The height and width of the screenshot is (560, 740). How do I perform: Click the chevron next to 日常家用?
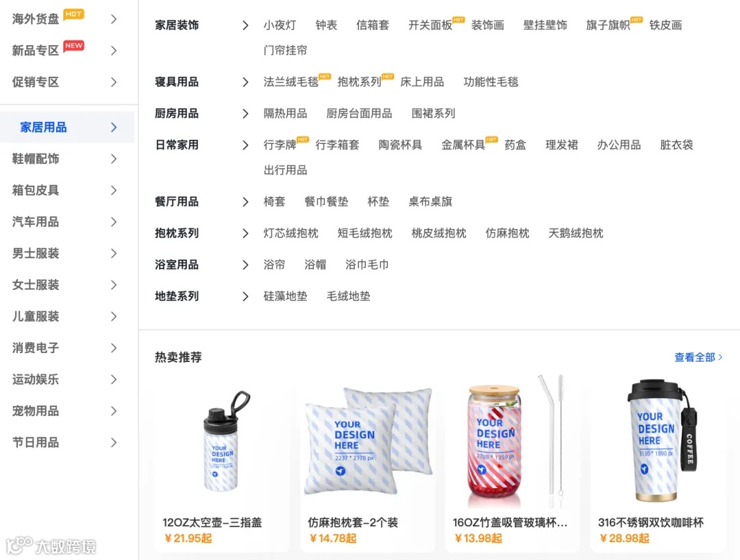[245, 145]
